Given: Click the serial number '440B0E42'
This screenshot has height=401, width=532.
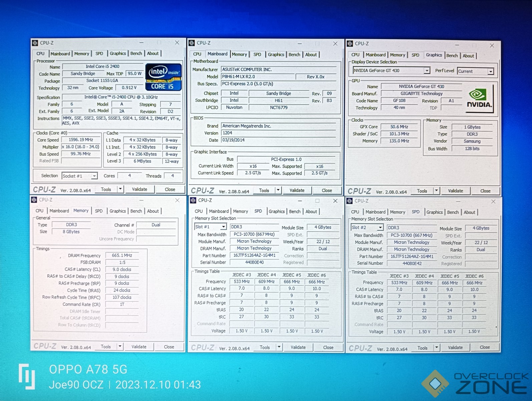Looking at the screenshot, I should (412, 263).
